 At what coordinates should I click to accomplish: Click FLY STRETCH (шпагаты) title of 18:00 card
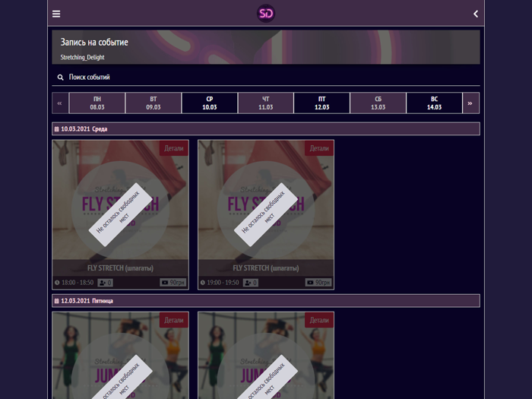[120, 268]
